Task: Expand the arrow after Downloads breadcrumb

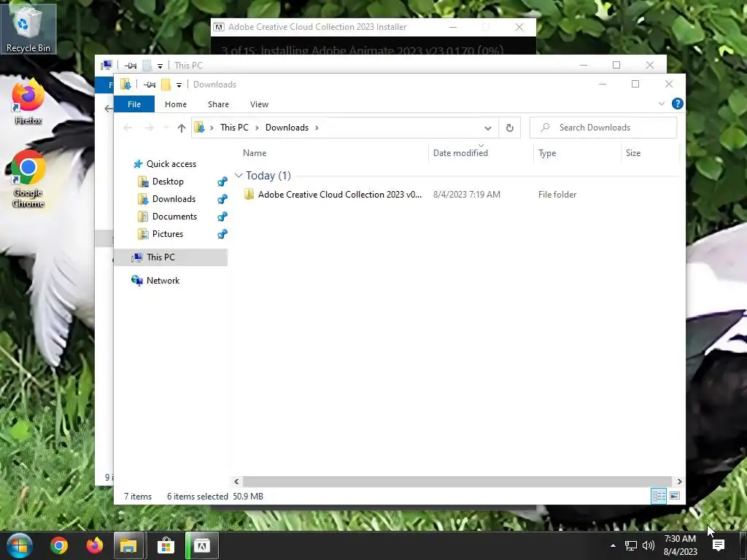Action: (x=317, y=128)
